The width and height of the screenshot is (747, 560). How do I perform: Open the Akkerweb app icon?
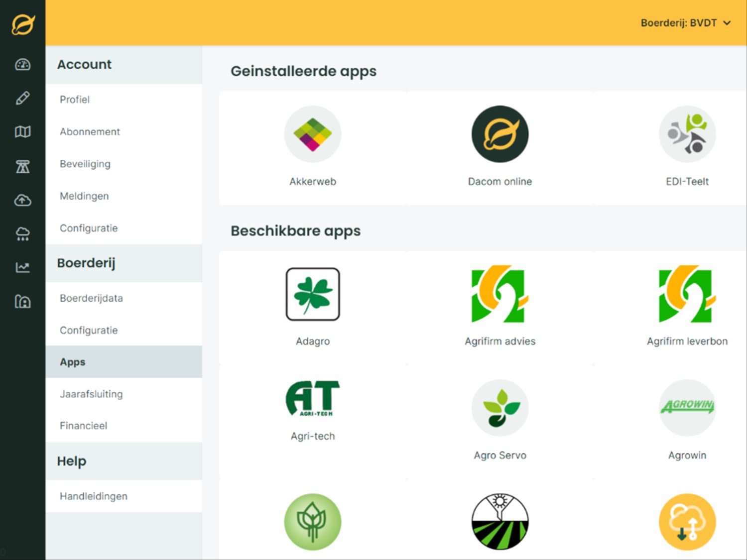tap(313, 134)
